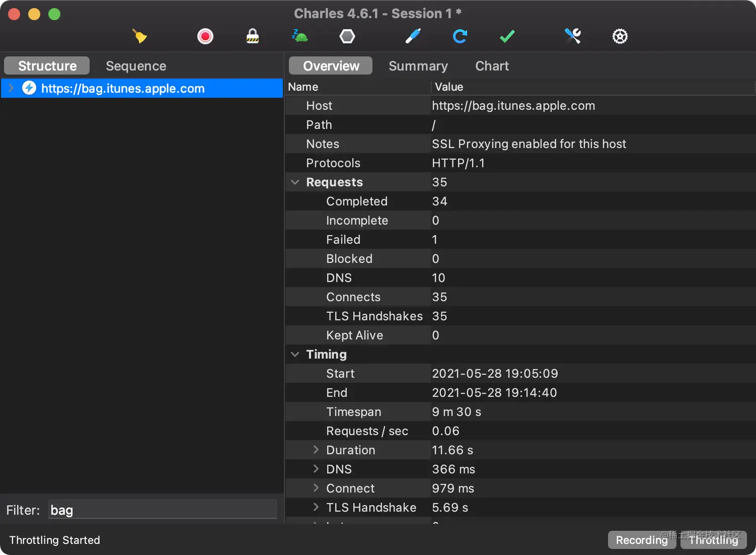Image resolution: width=756 pixels, height=555 pixels.
Task: Expand the TLS Handshake timing row
Action: click(x=316, y=507)
